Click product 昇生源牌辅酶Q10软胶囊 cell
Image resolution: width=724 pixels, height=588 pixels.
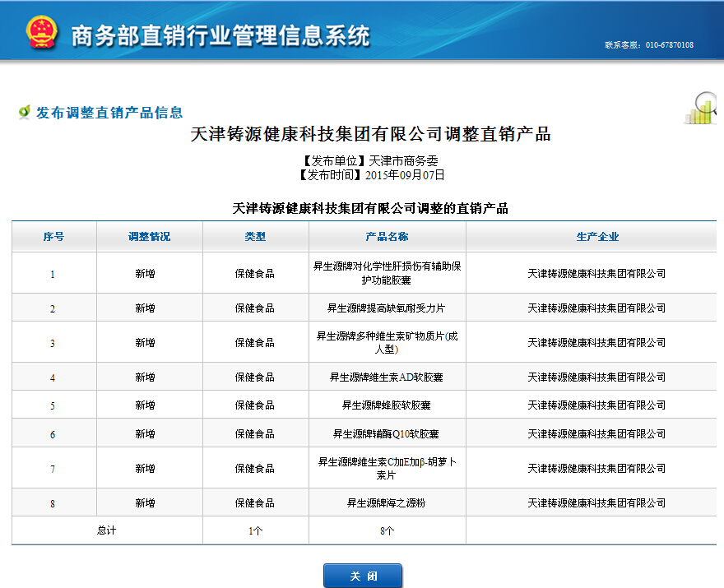[x=387, y=434]
